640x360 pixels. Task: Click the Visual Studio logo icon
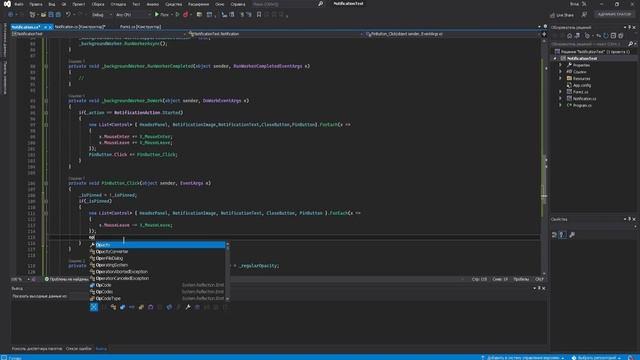click(7, 4)
